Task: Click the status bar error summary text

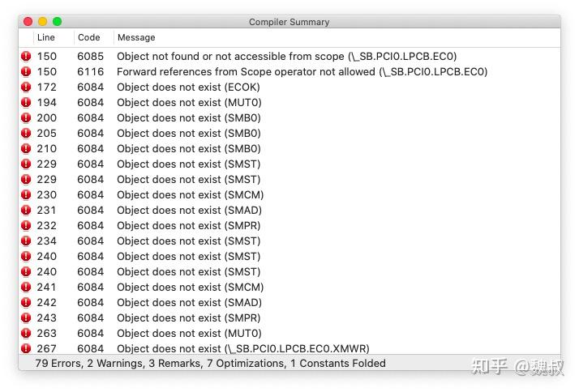Action: (x=210, y=364)
